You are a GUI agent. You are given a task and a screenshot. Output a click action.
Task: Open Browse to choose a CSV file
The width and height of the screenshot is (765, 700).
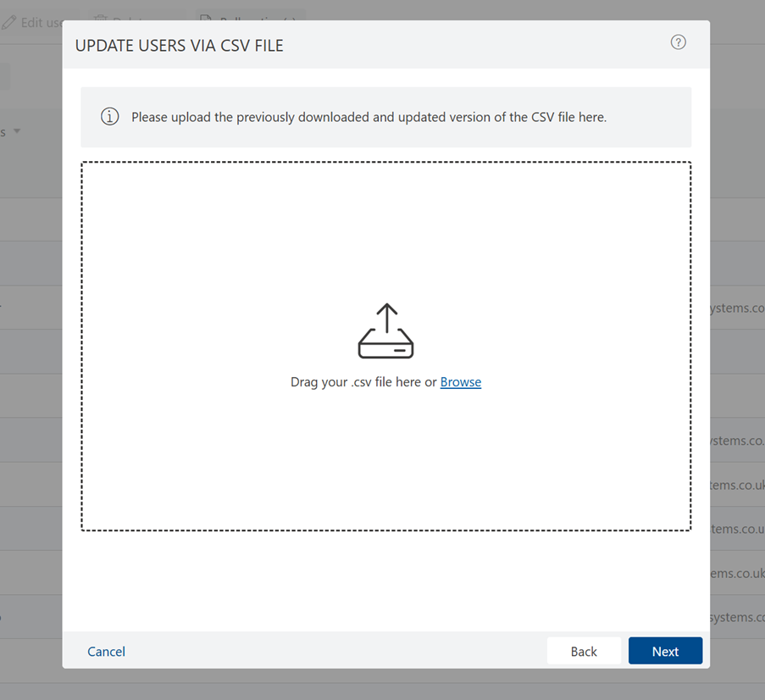pyautogui.click(x=460, y=381)
